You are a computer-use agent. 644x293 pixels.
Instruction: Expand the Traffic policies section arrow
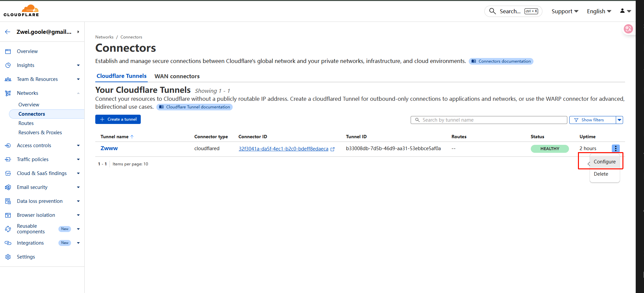click(78, 159)
